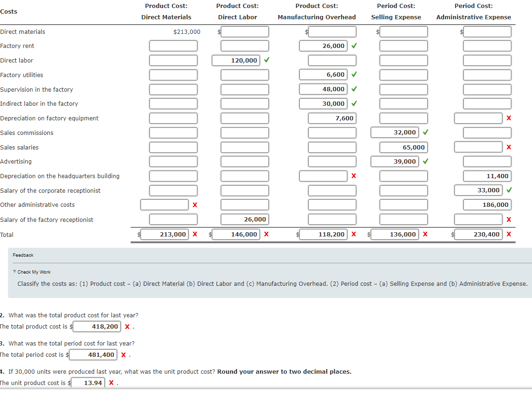Click red X next to Other administrative costs materials field
Screen dimensions: 532x393
pos(195,204)
